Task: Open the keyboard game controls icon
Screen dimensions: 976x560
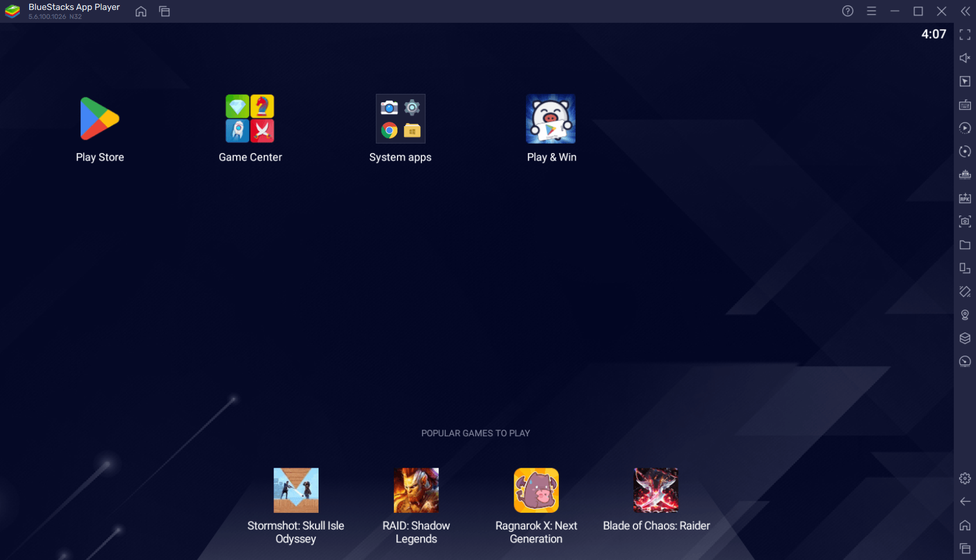Action: (x=965, y=105)
